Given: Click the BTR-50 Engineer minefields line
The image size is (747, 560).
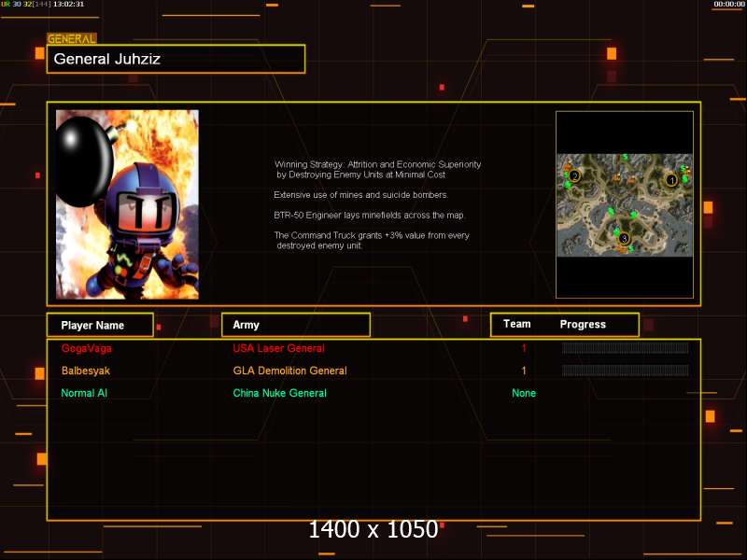Looking at the screenshot, I should click(x=369, y=216).
